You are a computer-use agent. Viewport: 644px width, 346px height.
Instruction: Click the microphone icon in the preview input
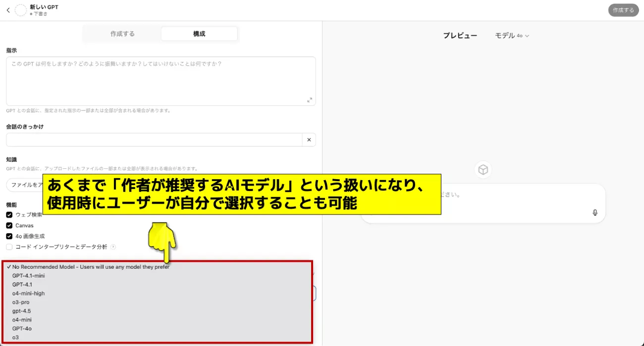pos(595,213)
